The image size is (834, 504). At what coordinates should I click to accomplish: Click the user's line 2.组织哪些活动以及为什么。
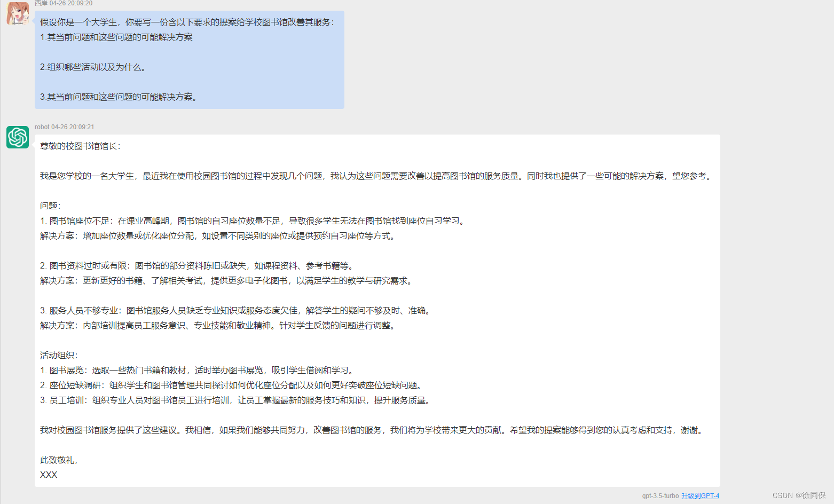93,67
